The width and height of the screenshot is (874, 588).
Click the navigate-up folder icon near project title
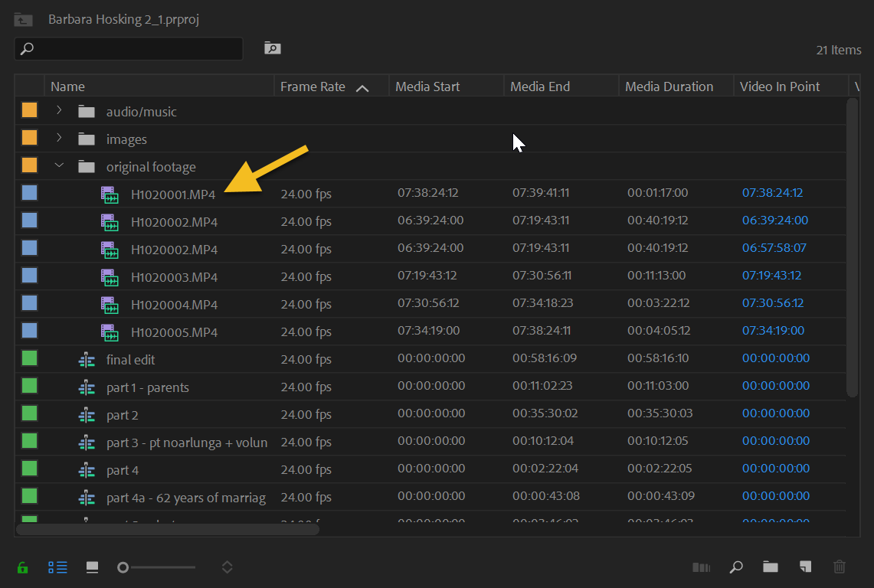pyautogui.click(x=23, y=19)
